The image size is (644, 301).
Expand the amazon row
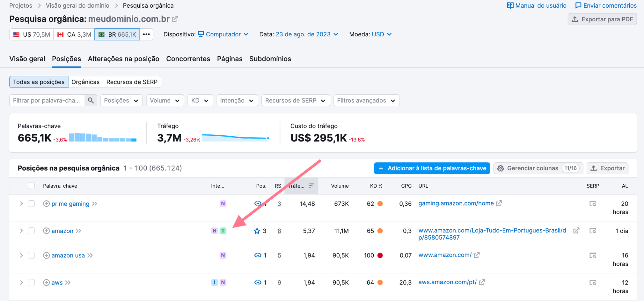(21, 231)
